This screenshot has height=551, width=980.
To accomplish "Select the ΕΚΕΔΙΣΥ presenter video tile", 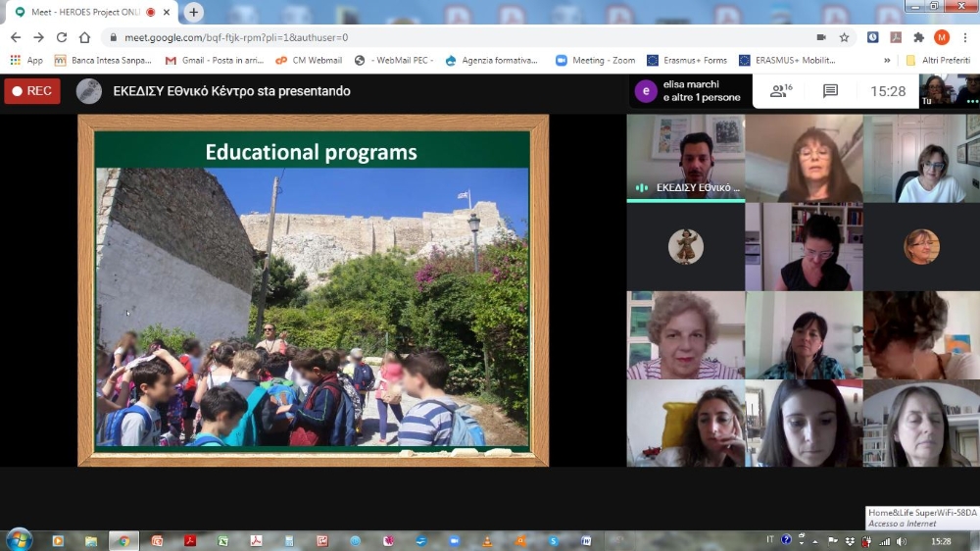I will [x=686, y=158].
